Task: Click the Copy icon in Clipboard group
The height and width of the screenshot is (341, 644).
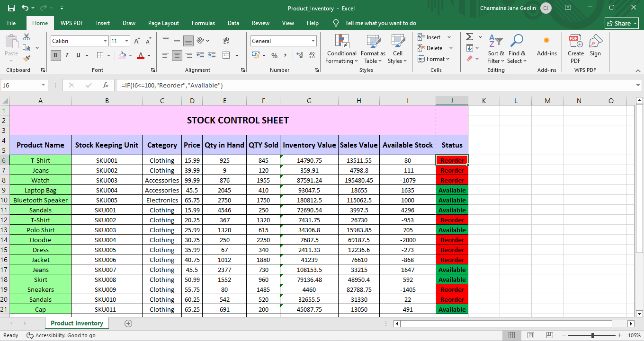Action: [27, 48]
